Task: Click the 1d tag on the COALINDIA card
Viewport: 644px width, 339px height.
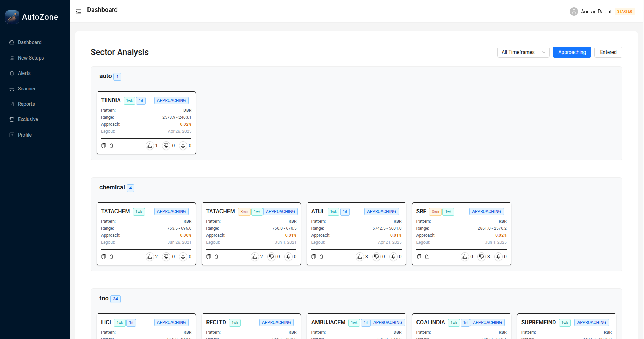Action: [465, 323]
